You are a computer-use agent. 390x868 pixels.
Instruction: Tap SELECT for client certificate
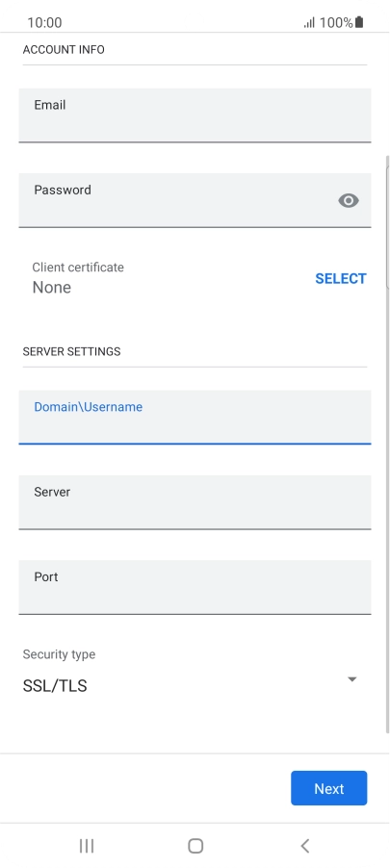[341, 278]
